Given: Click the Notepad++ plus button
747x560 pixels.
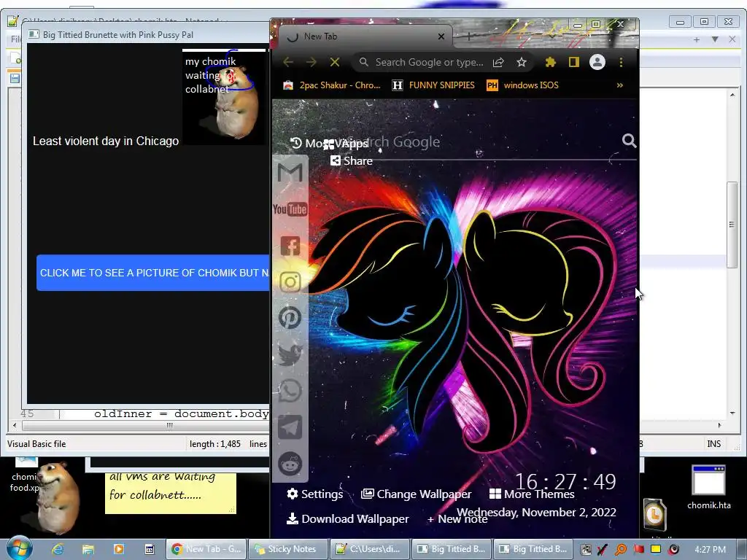Looking at the screenshot, I should click(x=697, y=39).
